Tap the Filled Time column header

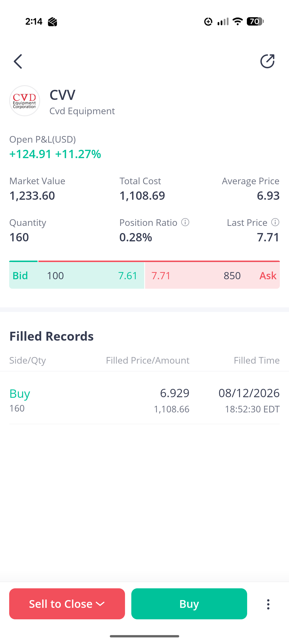click(257, 360)
